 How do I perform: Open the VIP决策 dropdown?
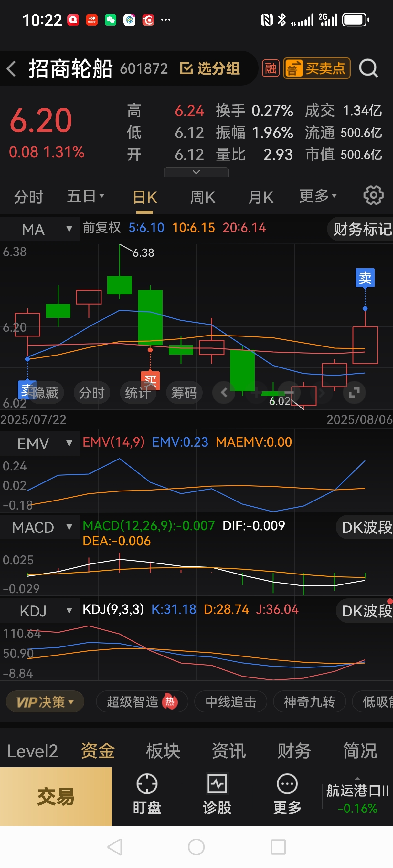(x=45, y=702)
